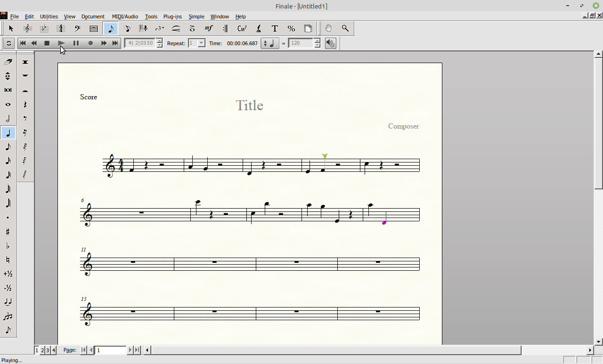603x364 pixels.
Task: Select the Text tool
Action: tap(275, 29)
